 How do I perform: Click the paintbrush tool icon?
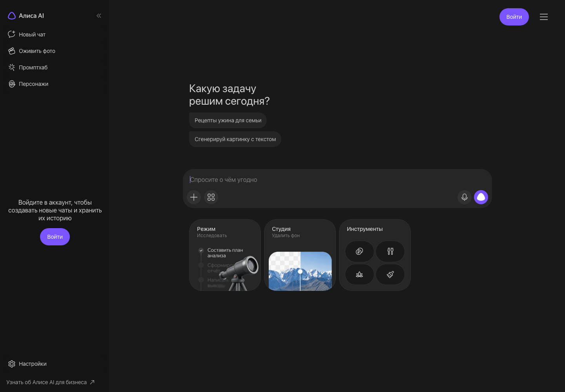point(390,274)
